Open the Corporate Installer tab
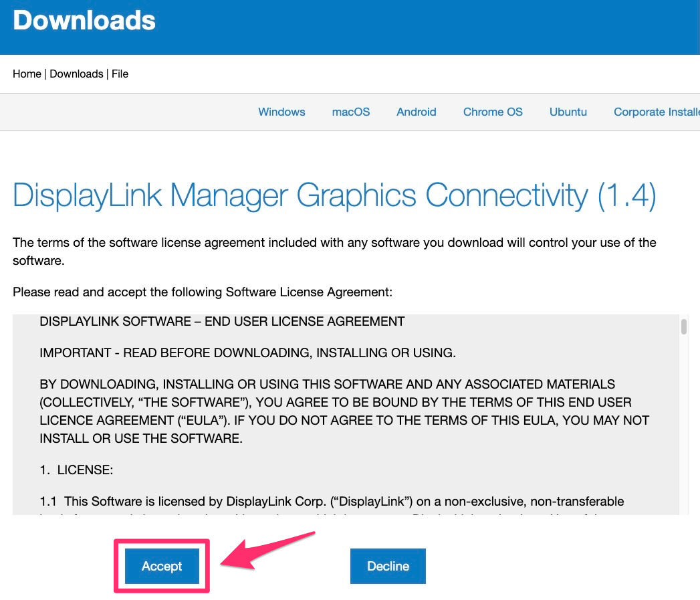Screen dimensions: 700x600 (657, 112)
